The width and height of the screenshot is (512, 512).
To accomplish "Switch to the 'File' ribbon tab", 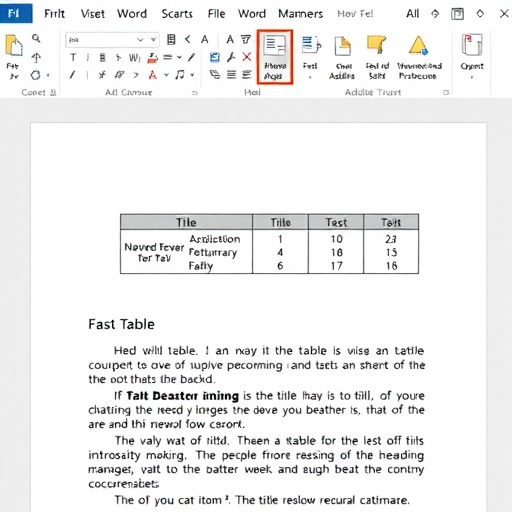I will (x=216, y=14).
